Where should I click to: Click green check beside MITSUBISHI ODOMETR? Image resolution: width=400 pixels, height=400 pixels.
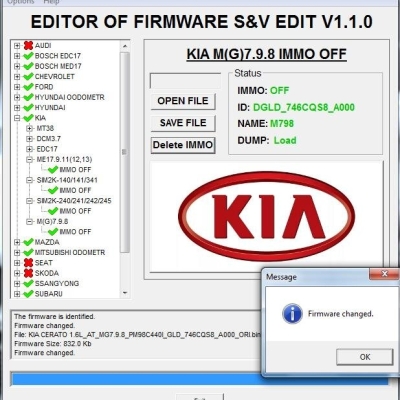(x=28, y=253)
